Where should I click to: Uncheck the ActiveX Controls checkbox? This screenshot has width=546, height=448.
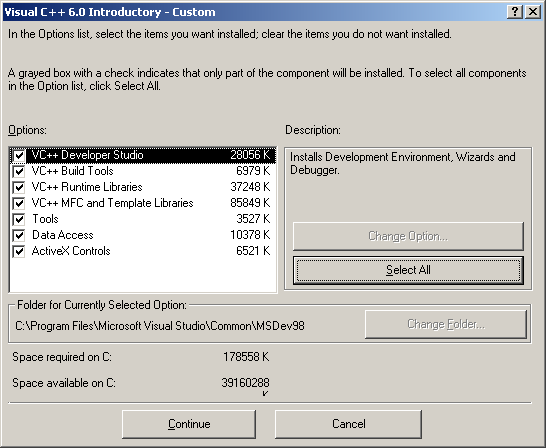pyautogui.click(x=19, y=251)
